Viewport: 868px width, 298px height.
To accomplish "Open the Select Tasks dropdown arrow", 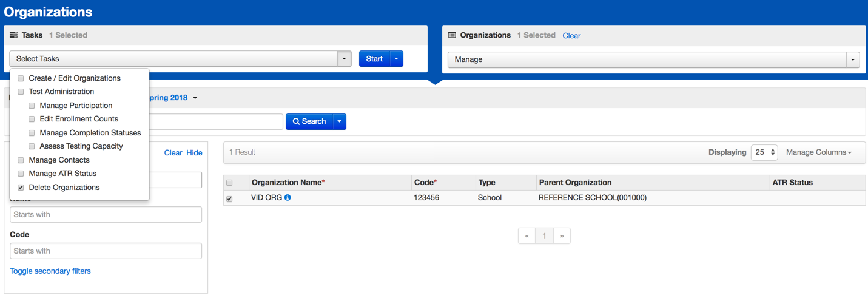I will pyautogui.click(x=344, y=59).
